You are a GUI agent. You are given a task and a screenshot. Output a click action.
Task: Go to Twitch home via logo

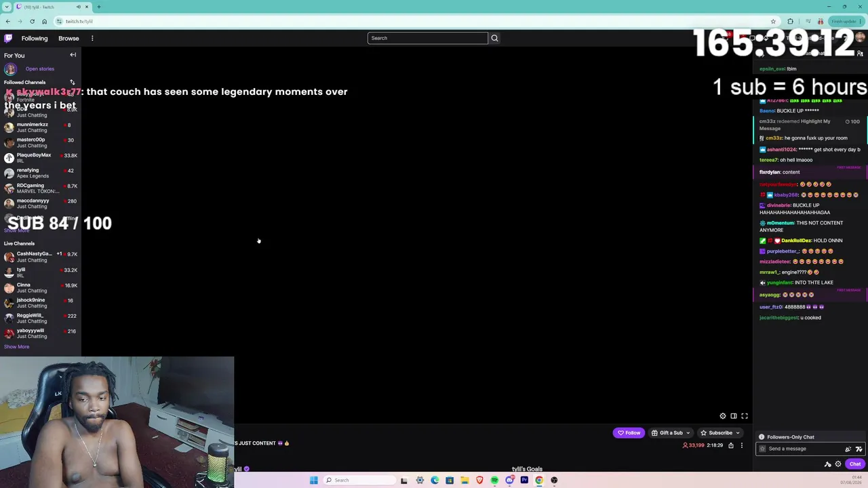coord(8,38)
